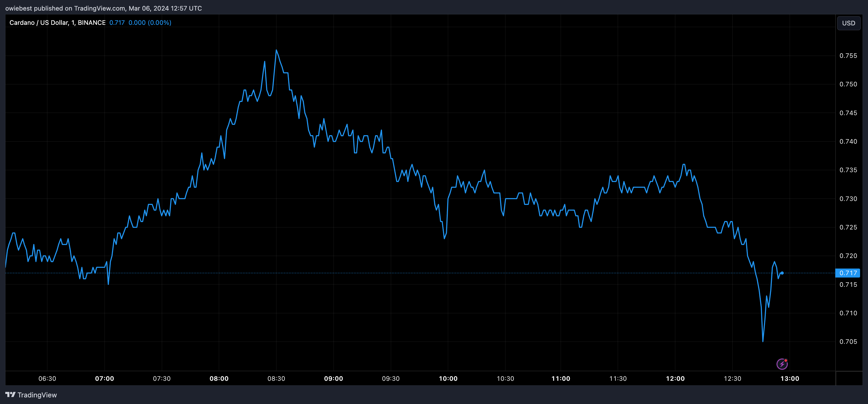
Task: Click the 0.745 price axis label
Action: coord(848,113)
